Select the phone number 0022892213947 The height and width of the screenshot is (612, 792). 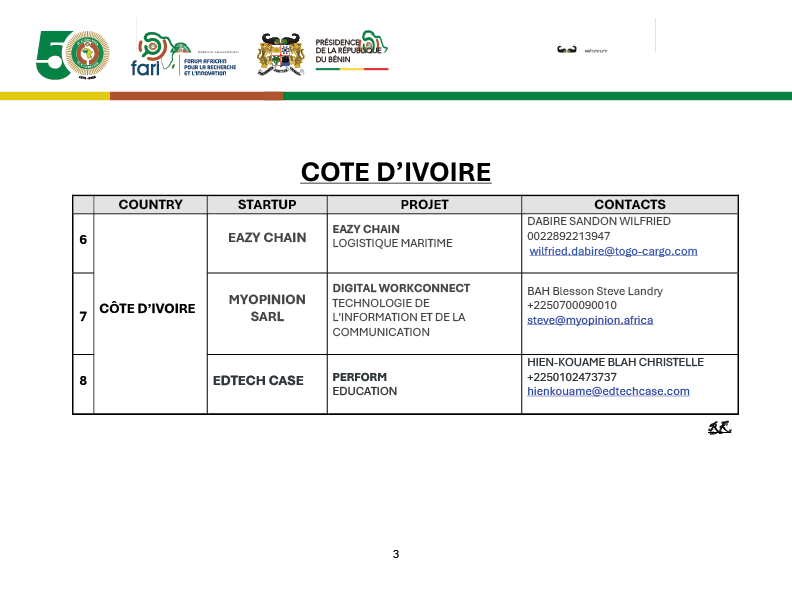(x=569, y=236)
